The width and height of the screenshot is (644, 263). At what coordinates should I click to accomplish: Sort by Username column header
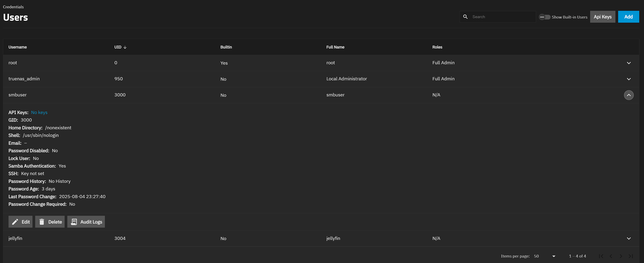pyautogui.click(x=18, y=47)
